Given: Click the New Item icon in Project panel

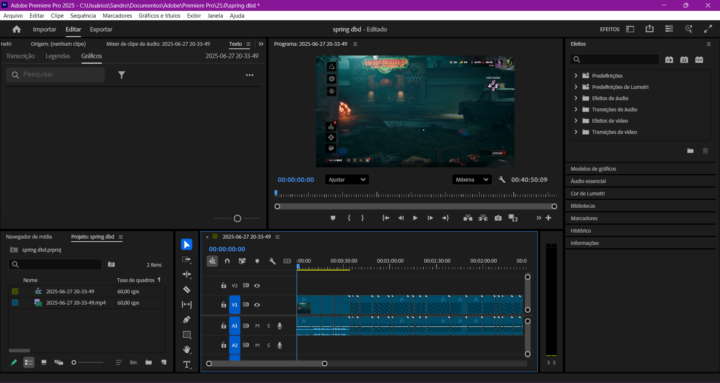Looking at the screenshot, I should pos(163,362).
